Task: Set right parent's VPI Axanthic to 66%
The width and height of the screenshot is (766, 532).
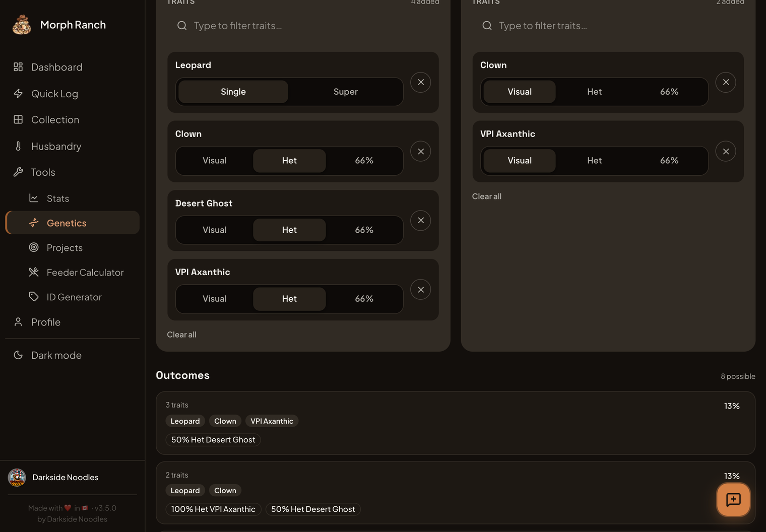Action: 669,161
